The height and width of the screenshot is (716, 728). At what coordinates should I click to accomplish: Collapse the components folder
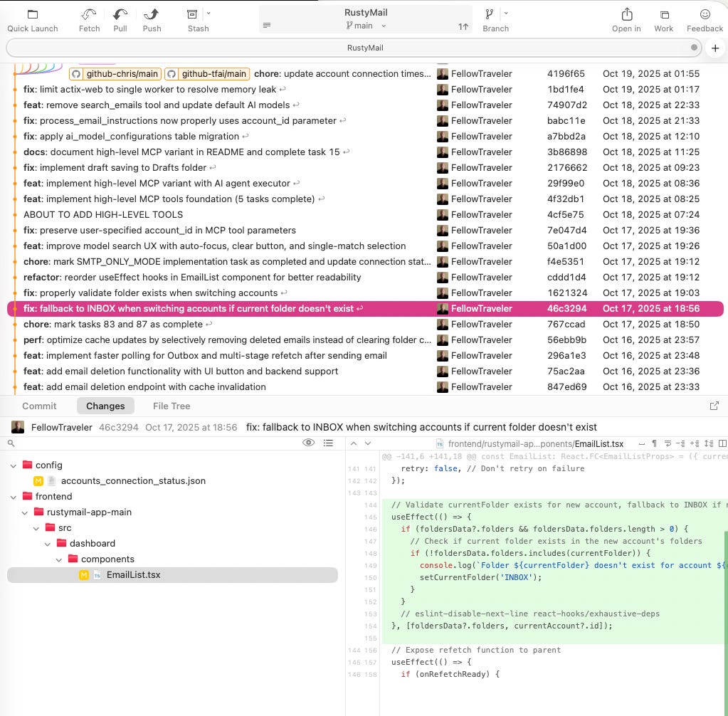pos(59,559)
